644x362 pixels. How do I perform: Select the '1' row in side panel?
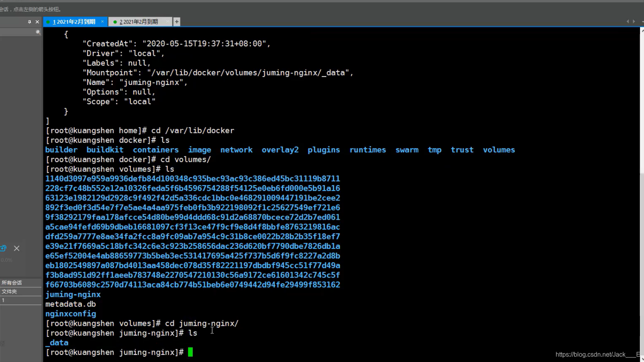[21, 300]
